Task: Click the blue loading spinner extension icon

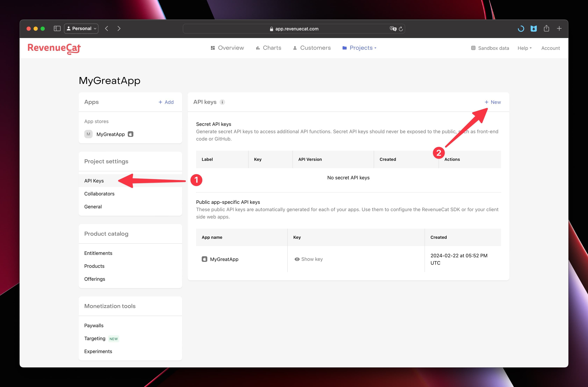Action: (x=521, y=29)
